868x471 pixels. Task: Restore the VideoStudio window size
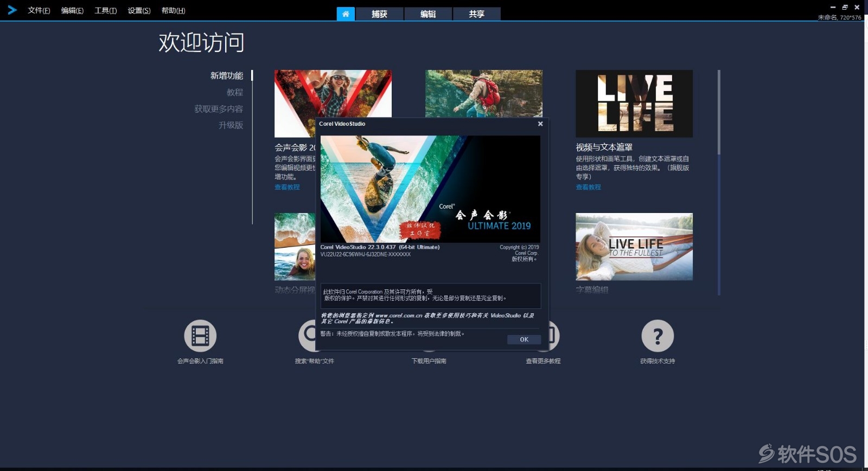845,7
